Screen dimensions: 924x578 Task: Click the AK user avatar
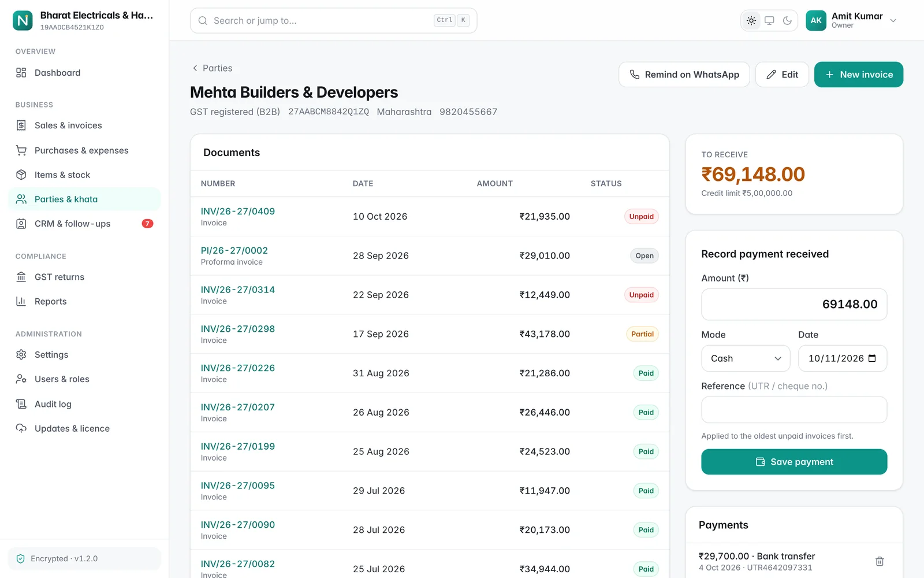point(816,20)
